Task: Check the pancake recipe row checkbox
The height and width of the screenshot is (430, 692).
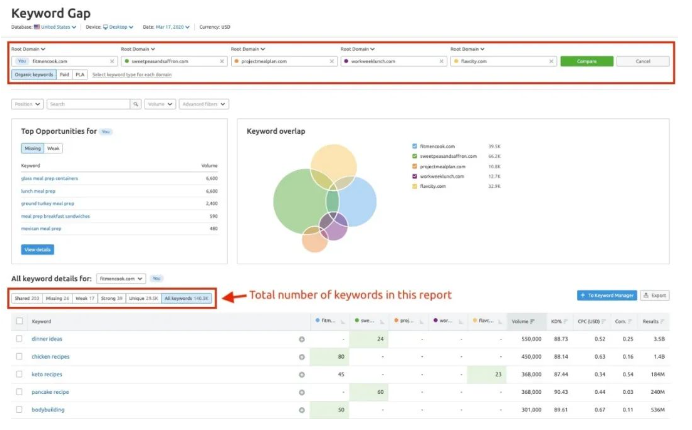Action: (x=19, y=392)
